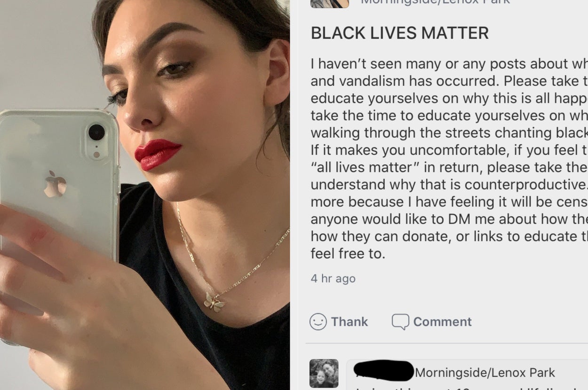This screenshot has height=390, width=588.
Task: Tap the "Comment" label under the post
Action: click(x=442, y=322)
